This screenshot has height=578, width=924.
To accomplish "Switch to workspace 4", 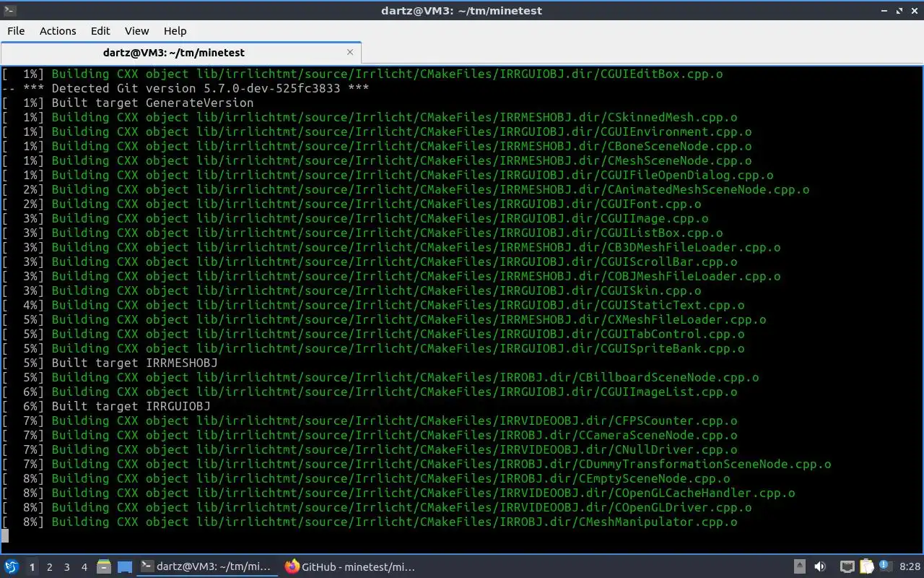I will click(x=84, y=567).
